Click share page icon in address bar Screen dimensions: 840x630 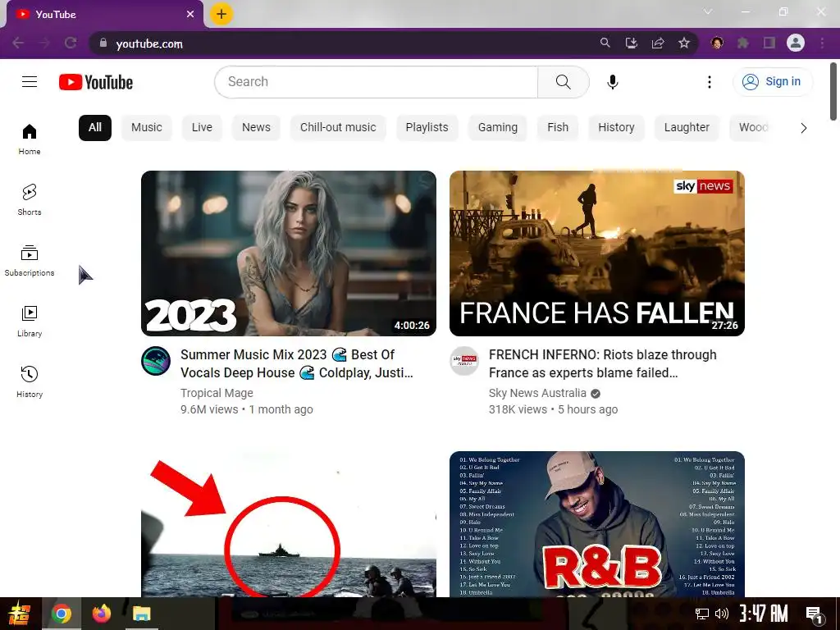pyautogui.click(x=658, y=43)
